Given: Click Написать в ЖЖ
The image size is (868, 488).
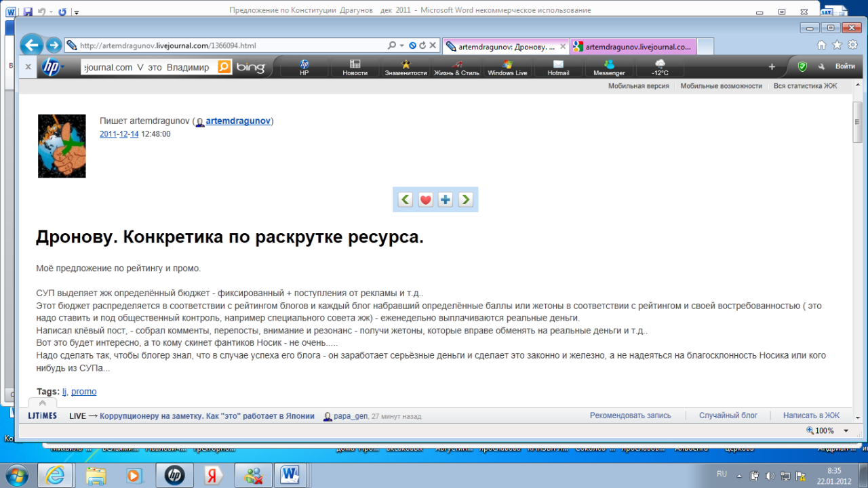Looking at the screenshot, I should click(x=811, y=415).
